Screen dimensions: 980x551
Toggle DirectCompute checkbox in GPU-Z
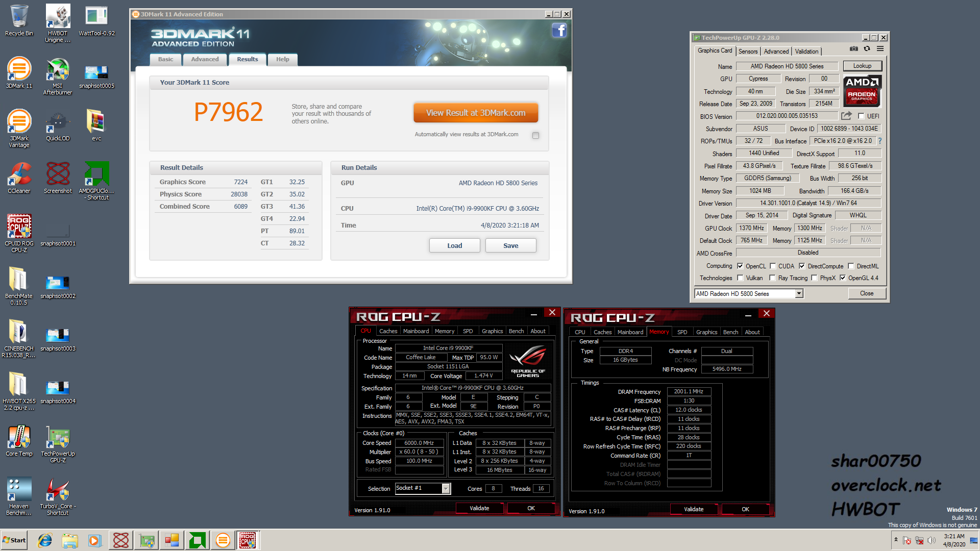click(x=802, y=266)
